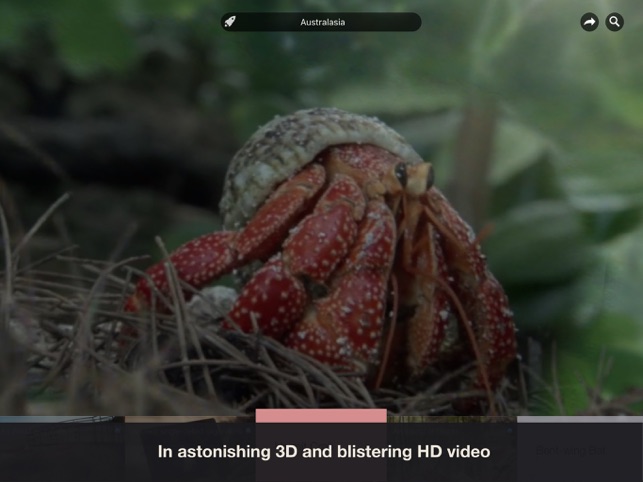The width and height of the screenshot is (643, 482).
Task: Open search with the magnifying glass icon
Action: pos(614,22)
